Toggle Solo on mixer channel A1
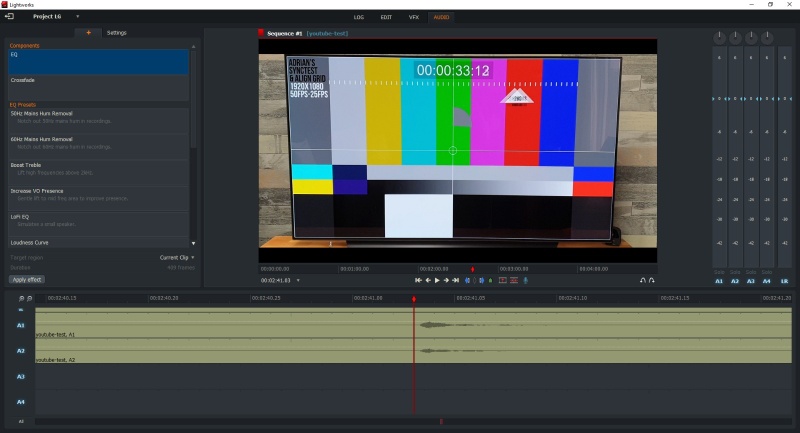The image size is (800, 433). [718, 271]
